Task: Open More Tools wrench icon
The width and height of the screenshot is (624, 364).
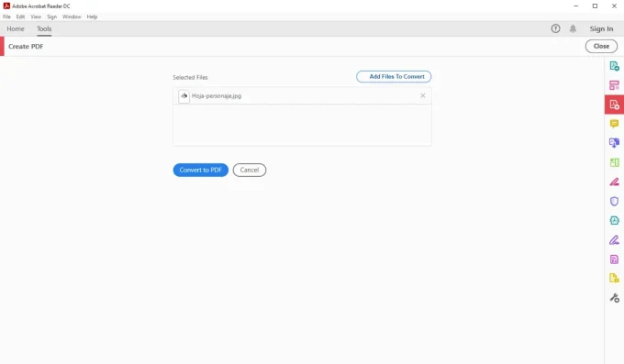Action: (x=614, y=298)
